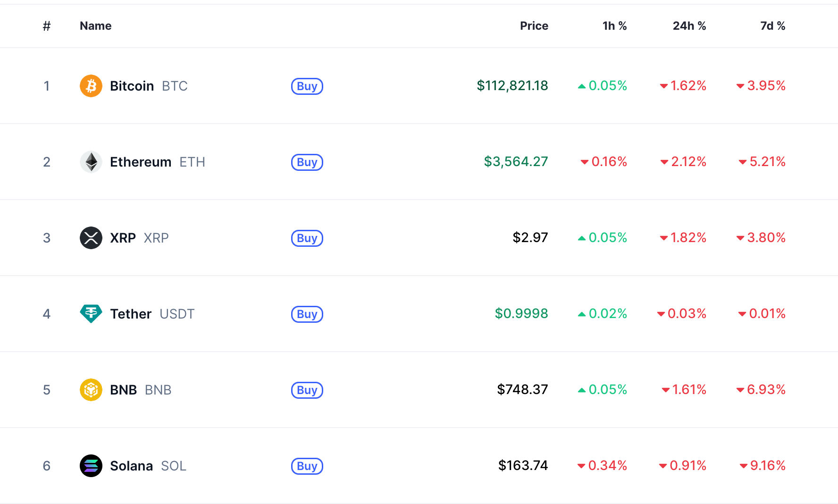Click the BNB yellow logo icon

(91, 390)
